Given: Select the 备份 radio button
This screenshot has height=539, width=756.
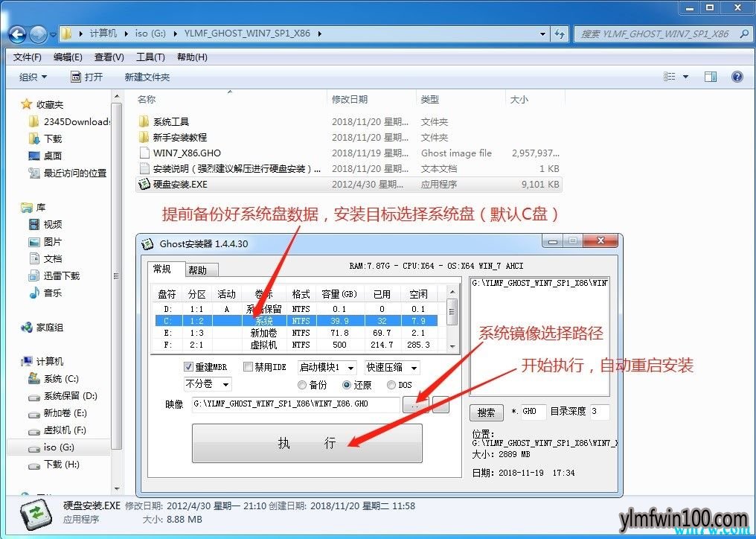Looking at the screenshot, I should (302, 385).
